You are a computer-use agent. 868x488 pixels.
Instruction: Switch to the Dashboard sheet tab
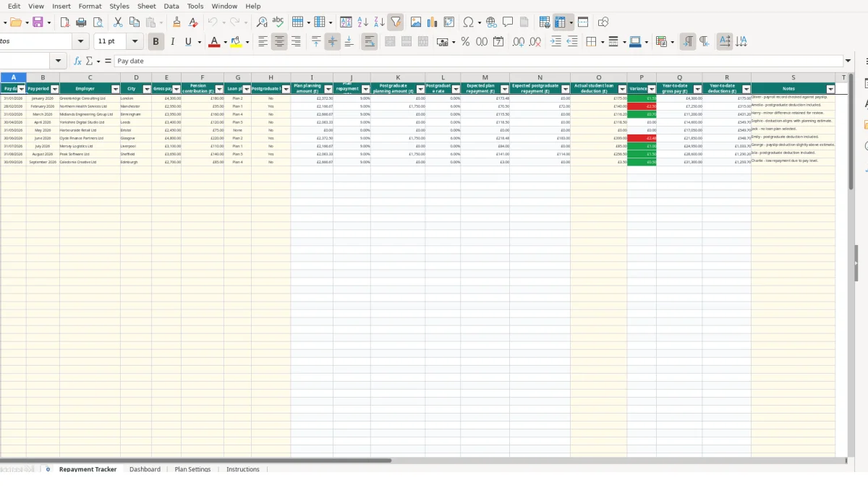tap(145, 469)
